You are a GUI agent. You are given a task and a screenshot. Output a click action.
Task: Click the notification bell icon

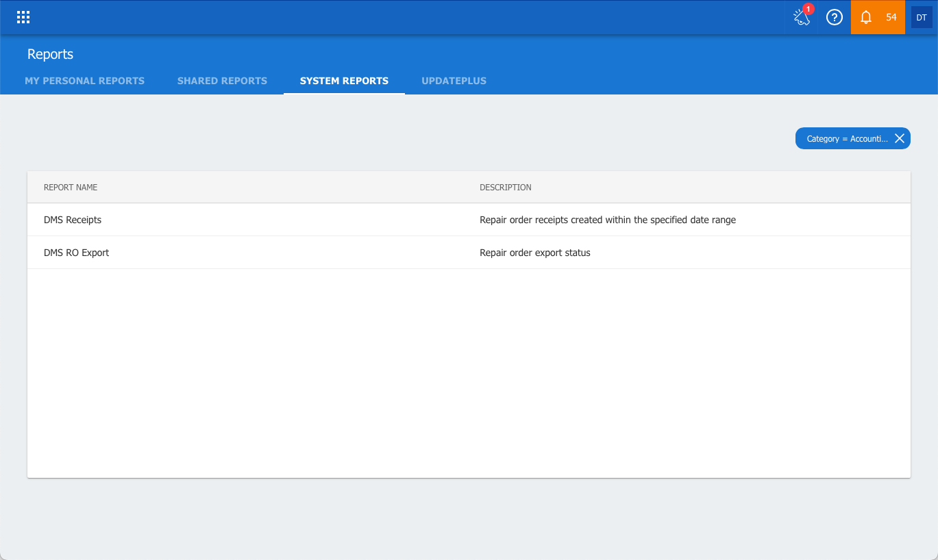coord(866,18)
